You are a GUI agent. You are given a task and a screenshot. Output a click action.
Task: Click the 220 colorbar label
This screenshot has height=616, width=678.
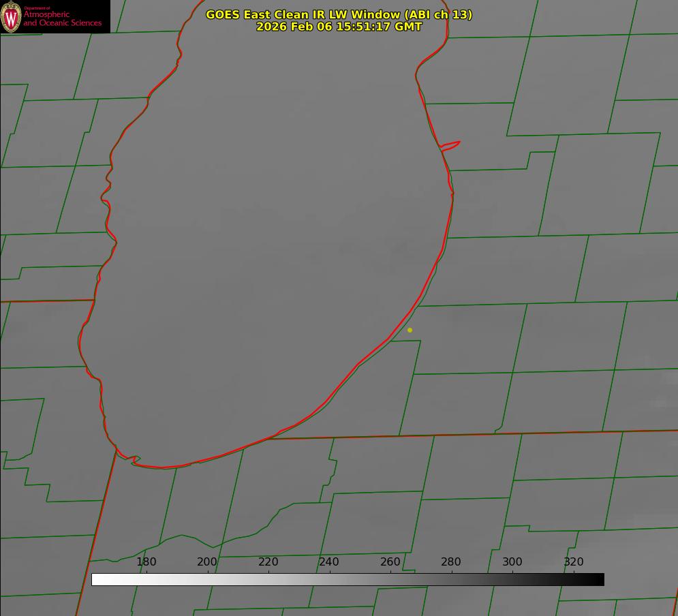268,561
